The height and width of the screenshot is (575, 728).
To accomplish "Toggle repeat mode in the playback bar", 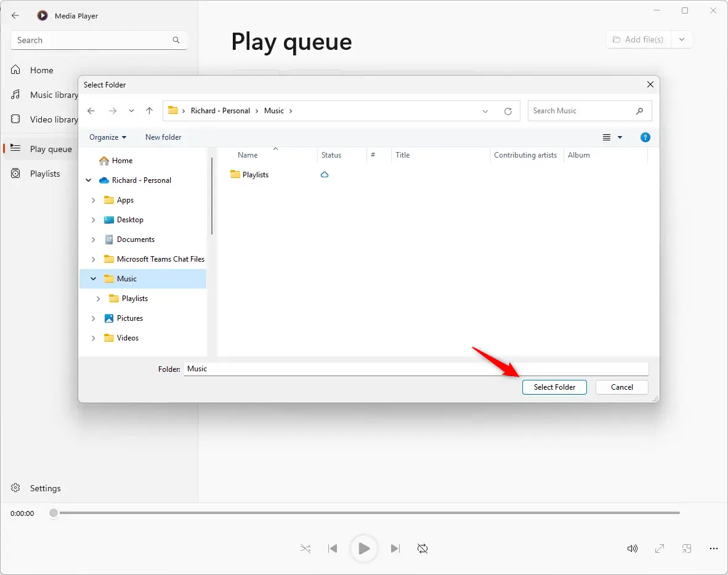I will click(423, 548).
